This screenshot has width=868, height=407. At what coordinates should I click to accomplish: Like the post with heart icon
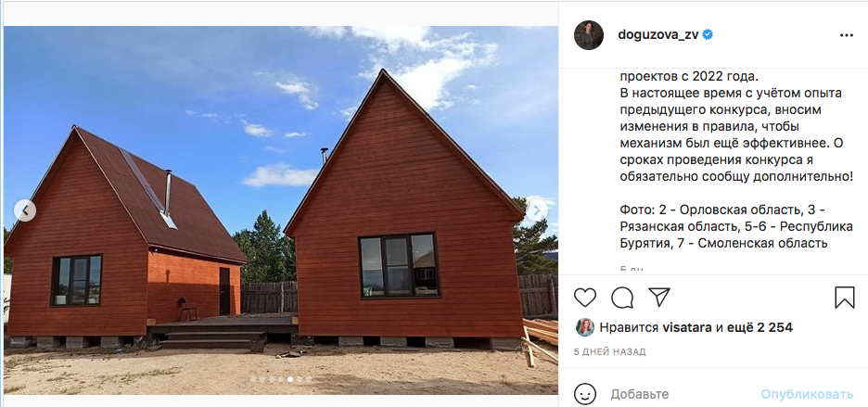pyautogui.click(x=584, y=298)
